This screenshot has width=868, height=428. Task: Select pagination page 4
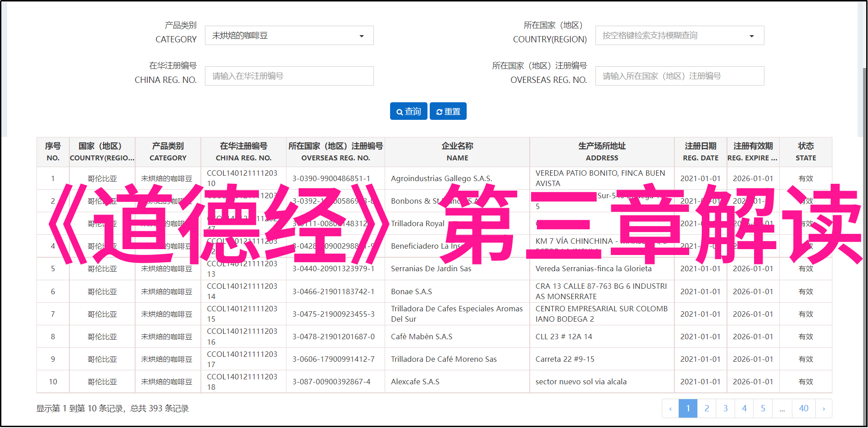point(745,409)
